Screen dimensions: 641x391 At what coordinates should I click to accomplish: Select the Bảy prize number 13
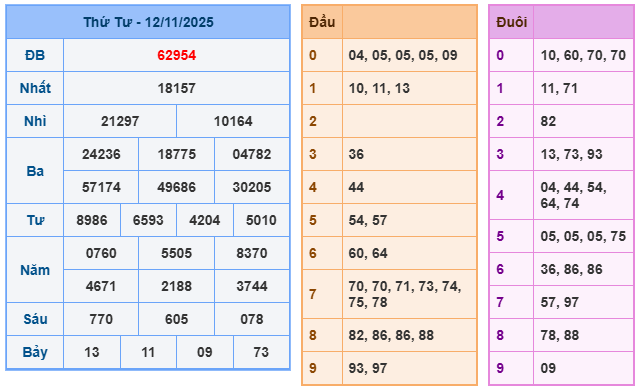point(92,352)
